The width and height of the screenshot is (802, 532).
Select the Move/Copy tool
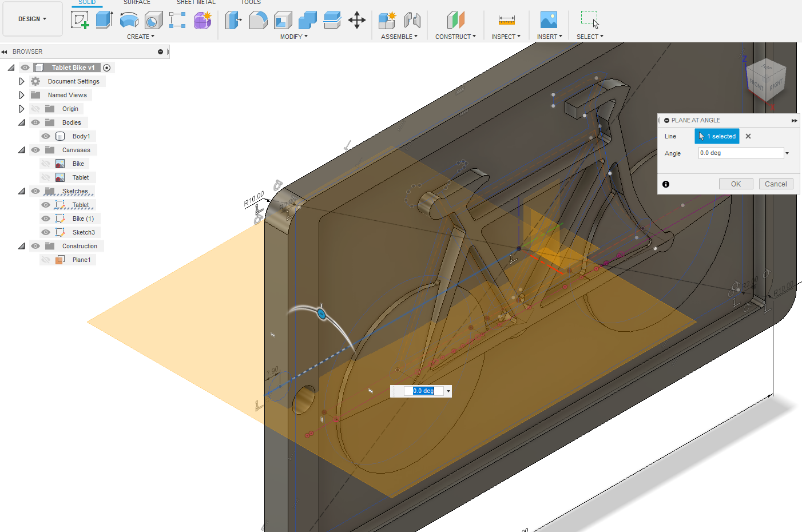click(357, 20)
